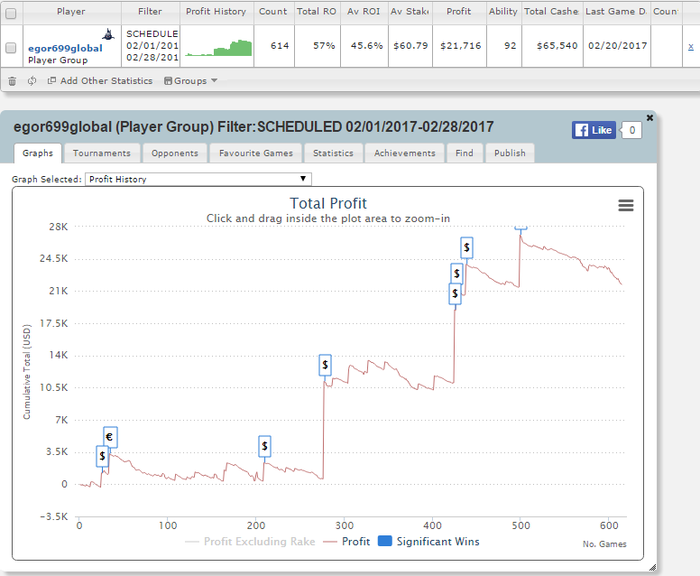Screen dimensions: 700x576
Task: Open the Publish tab
Action: tap(510, 153)
